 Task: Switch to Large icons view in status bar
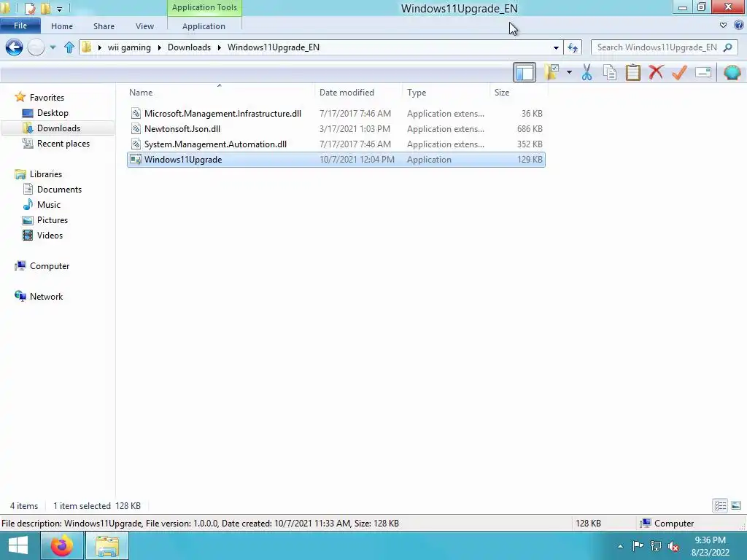click(736, 505)
